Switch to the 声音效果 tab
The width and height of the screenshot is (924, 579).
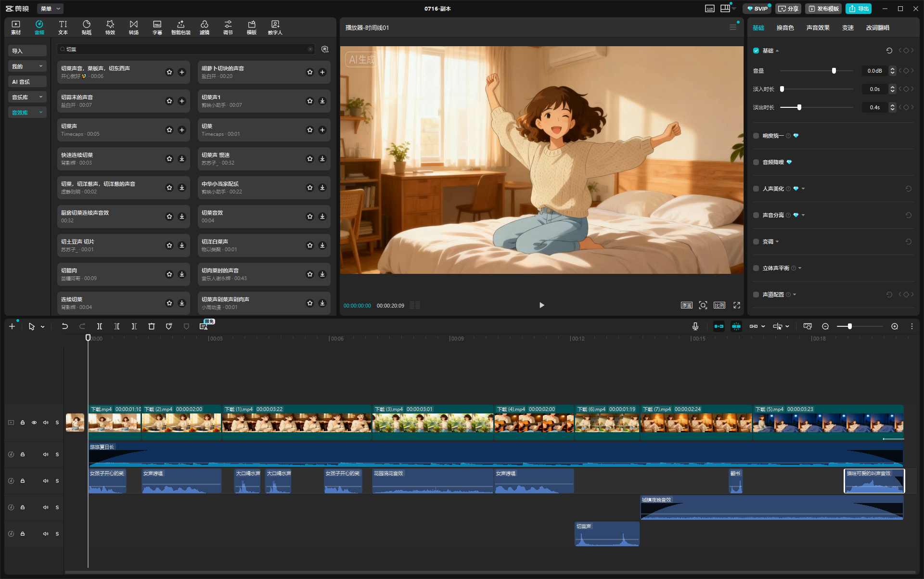(818, 28)
